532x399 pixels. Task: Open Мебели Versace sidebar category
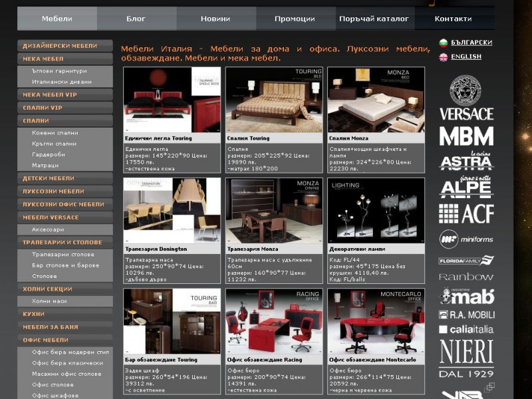65,217
